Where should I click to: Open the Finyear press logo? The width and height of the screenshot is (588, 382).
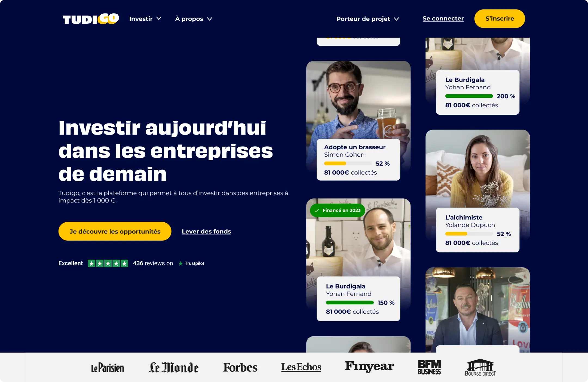tap(369, 366)
